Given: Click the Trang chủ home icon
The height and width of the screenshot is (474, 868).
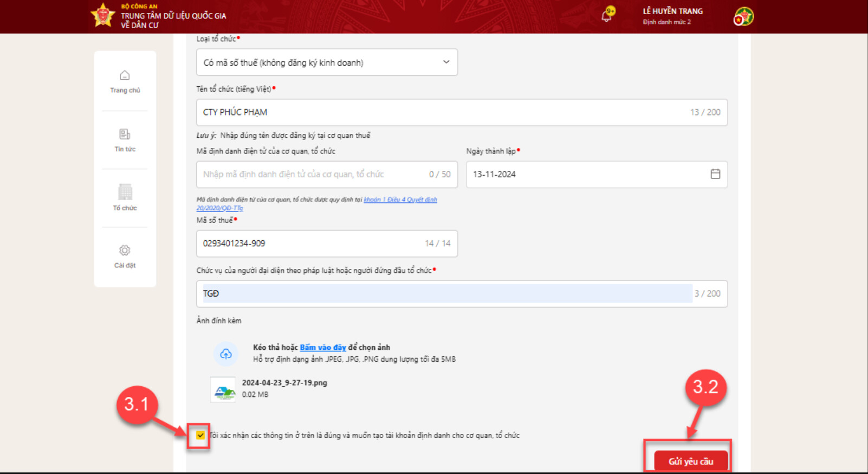Looking at the screenshot, I should pyautogui.click(x=125, y=75).
